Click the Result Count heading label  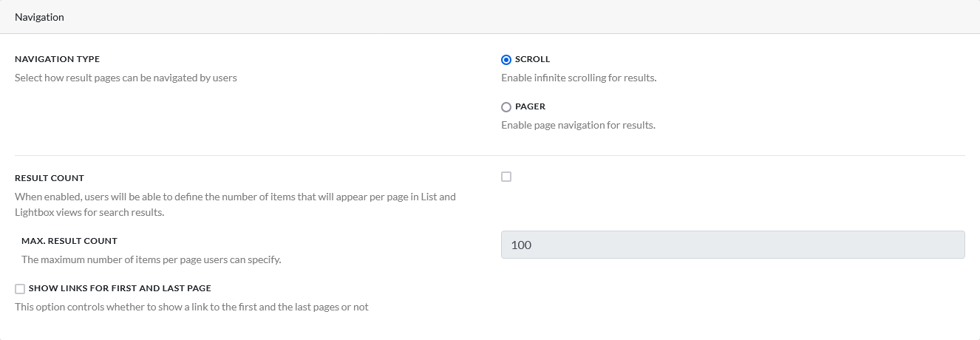click(x=50, y=178)
